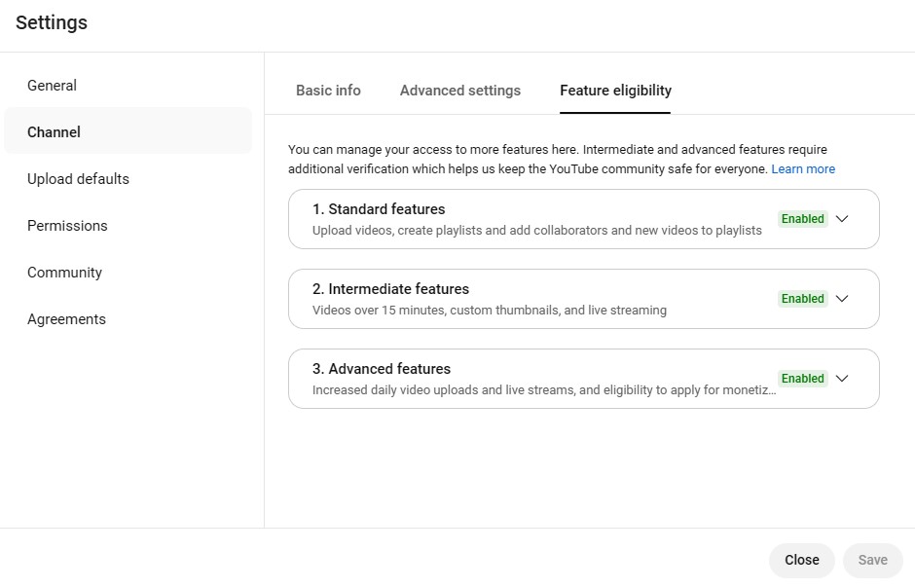Open the Advanced settings tab
Screen dimensions: 915x588
click(460, 91)
